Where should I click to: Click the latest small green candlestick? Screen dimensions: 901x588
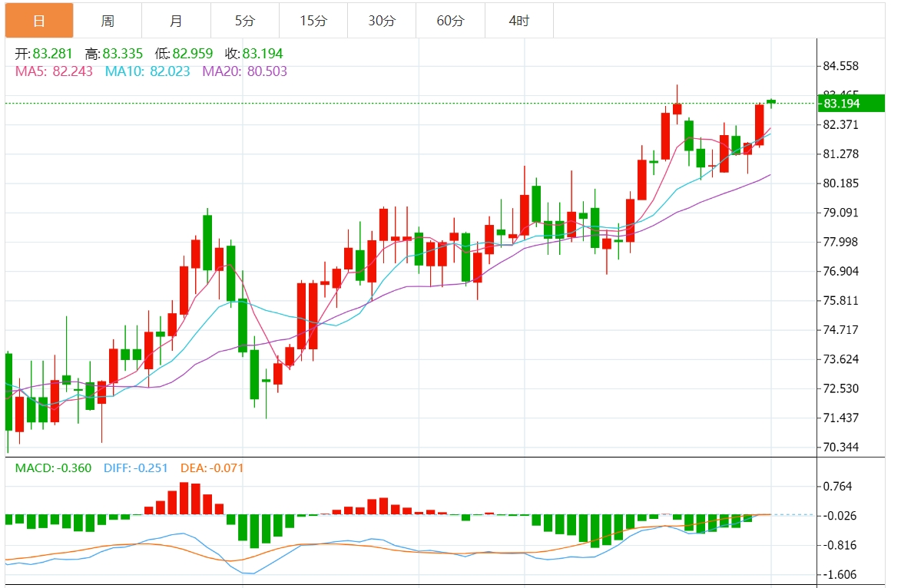pos(771,102)
